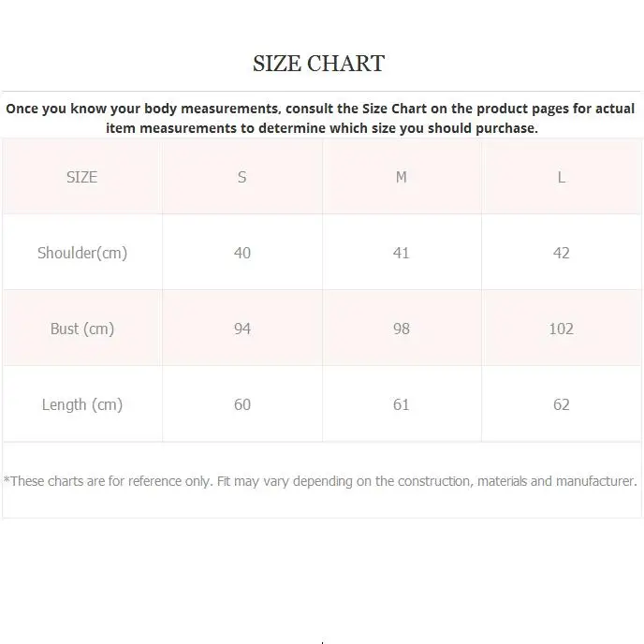Select the S size header cell
The image size is (644, 644).
coord(241,177)
